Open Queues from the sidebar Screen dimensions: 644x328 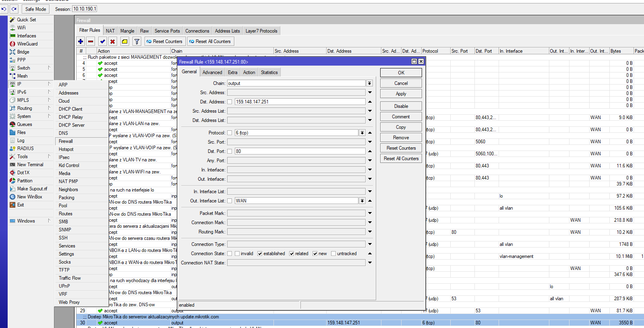pyautogui.click(x=25, y=124)
